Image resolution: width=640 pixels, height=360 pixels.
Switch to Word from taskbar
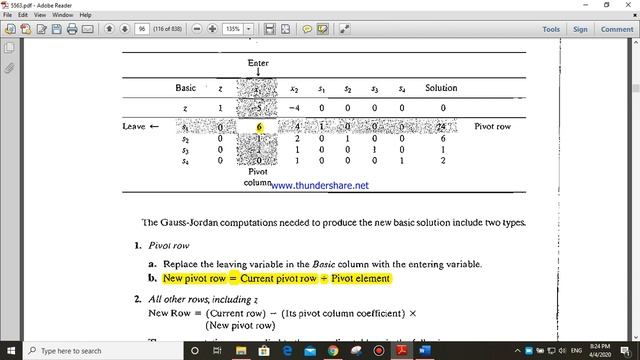click(425, 351)
